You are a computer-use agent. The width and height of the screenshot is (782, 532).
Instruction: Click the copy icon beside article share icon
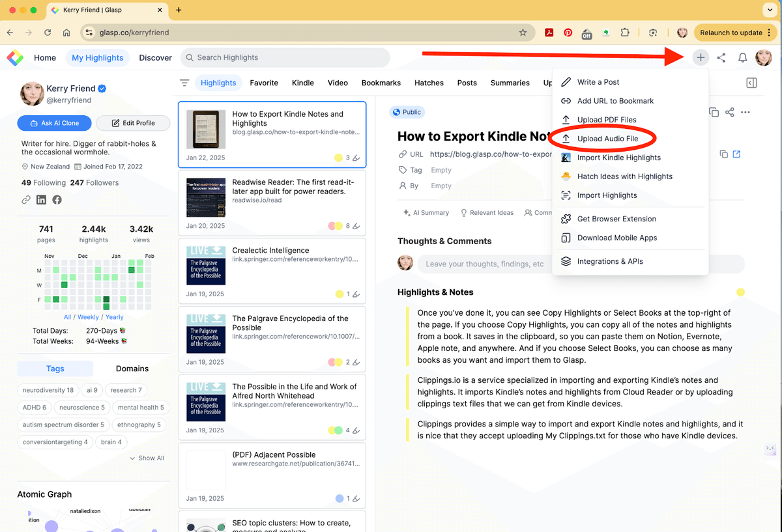click(714, 112)
